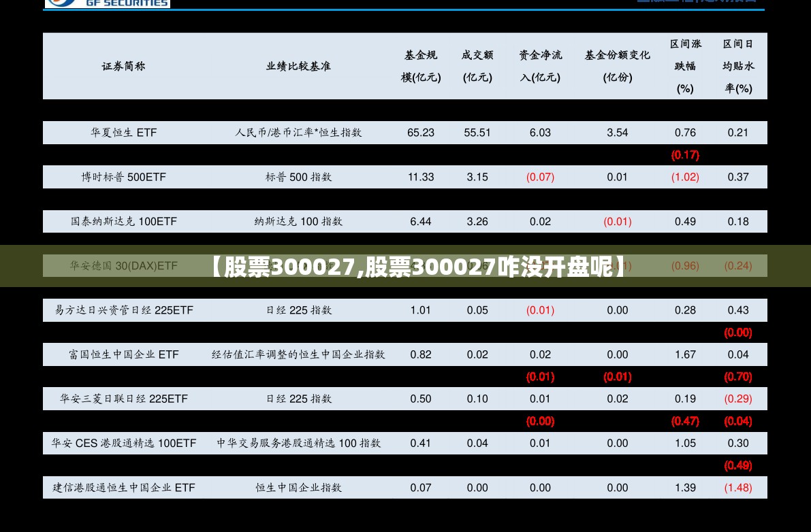The width and height of the screenshot is (811, 532).
Task: Select the red (0.29) value
Action: 738,399
